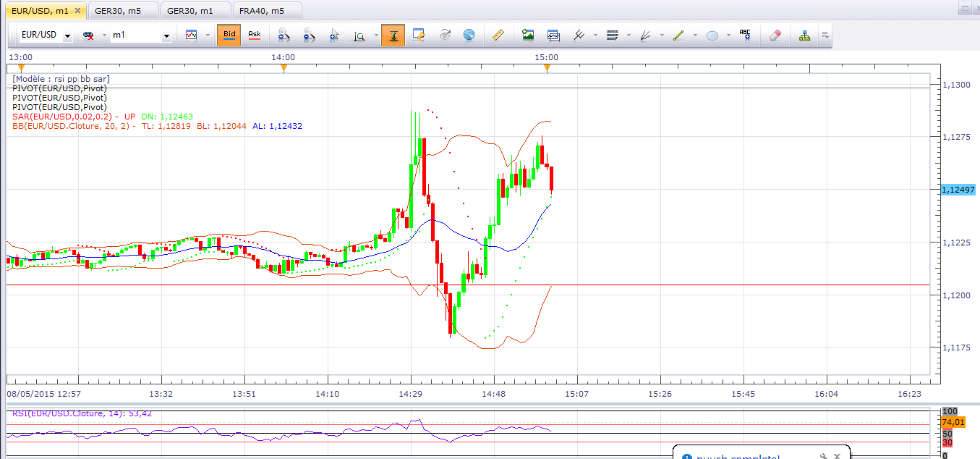This screenshot has width=980, height=459.
Task: Toggle the highlighted auto-scale vertical button
Action: coord(393,35)
